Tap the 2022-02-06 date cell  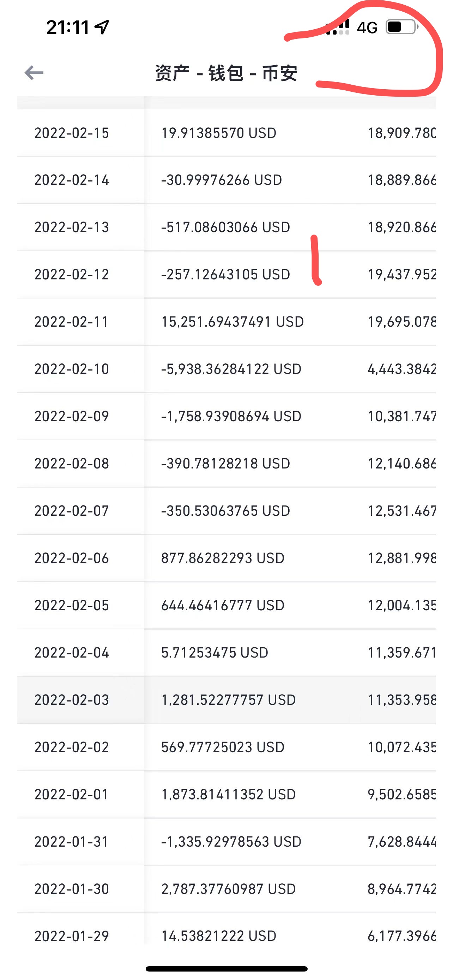(72, 558)
